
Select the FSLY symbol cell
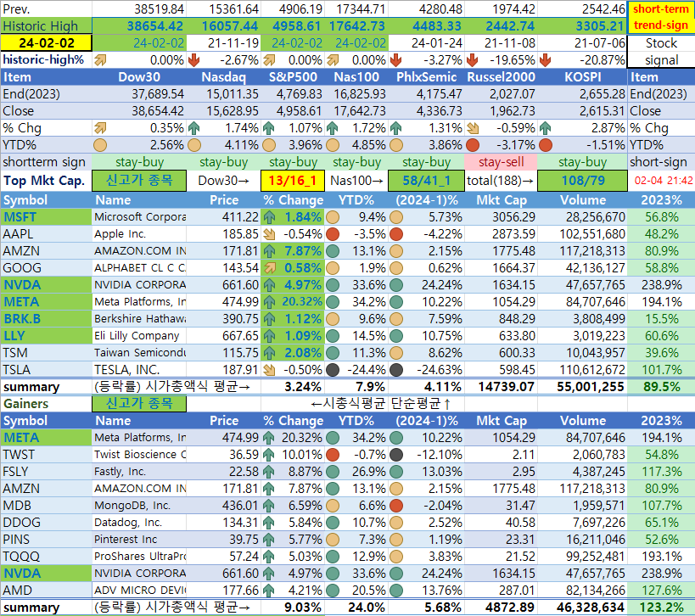tap(46, 472)
